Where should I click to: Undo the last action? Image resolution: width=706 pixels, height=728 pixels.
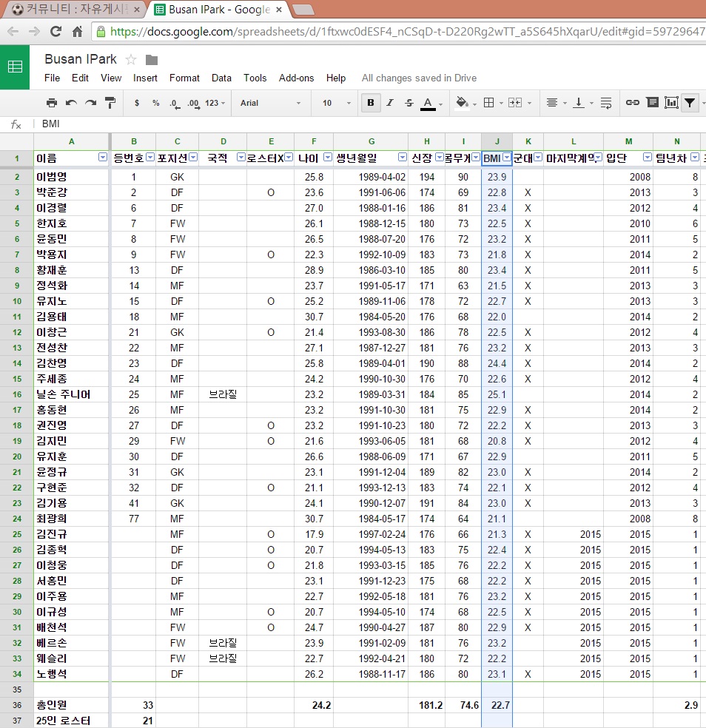click(71, 103)
